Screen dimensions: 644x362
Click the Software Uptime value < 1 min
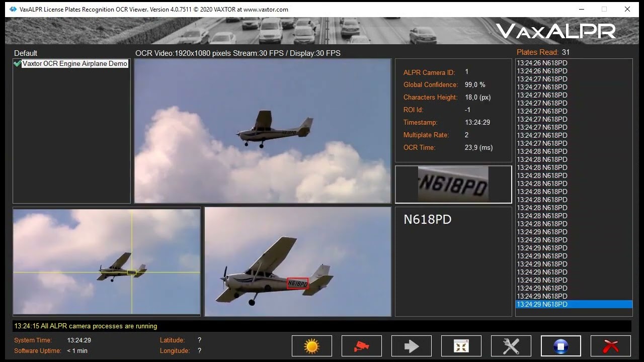pyautogui.click(x=77, y=351)
